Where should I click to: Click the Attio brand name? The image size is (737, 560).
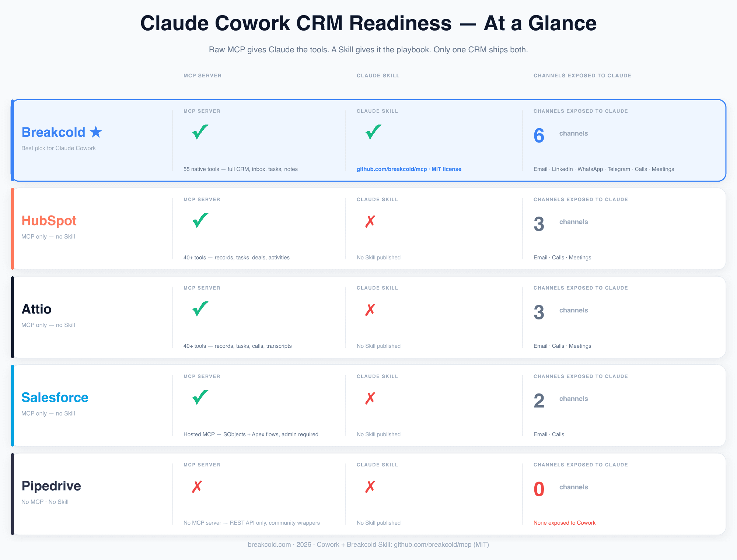coord(36,309)
